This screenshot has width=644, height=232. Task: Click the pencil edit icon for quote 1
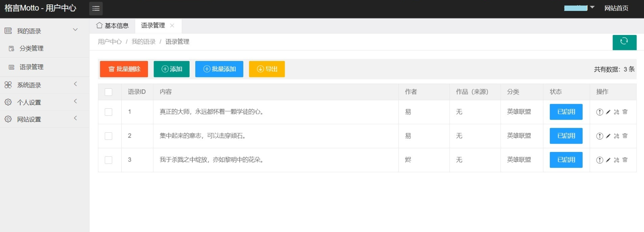point(608,112)
